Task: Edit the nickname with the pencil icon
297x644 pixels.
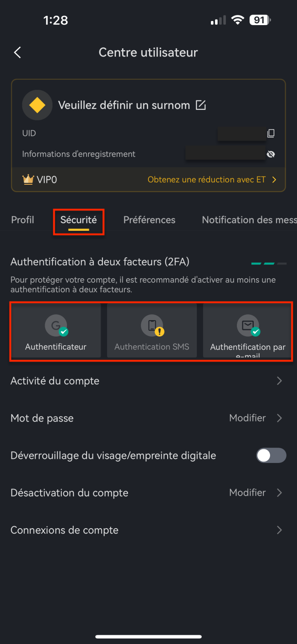Action: tap(200, 105)
